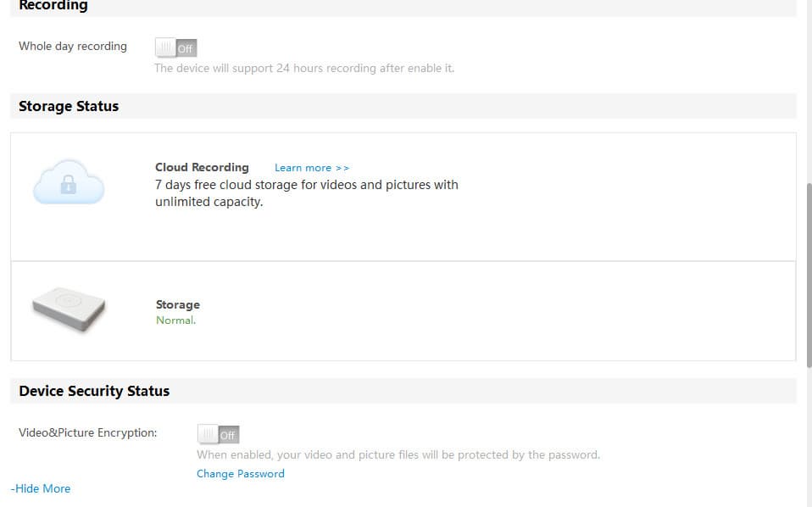Image resolution: width=812 pixels, height=507 pixels.
Task: Click the Cloud Recording lock cloud icon
Action: [69, 183]
